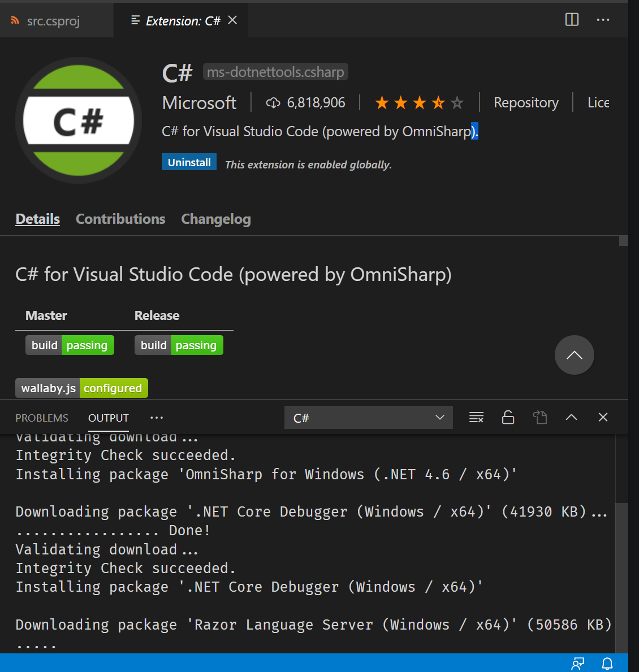Switch to the Problems panel tab
Image resolution: width=639 pixels, height=672 pixels.
(x=42, y=418)
